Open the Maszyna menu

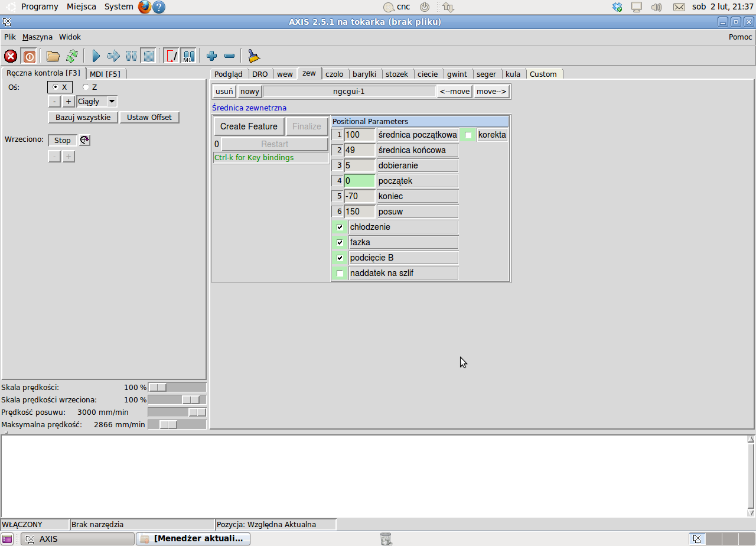pos(37,37)
